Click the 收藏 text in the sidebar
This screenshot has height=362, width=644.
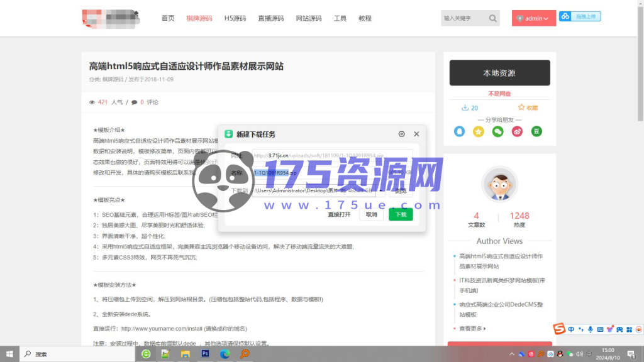[532, 107]
